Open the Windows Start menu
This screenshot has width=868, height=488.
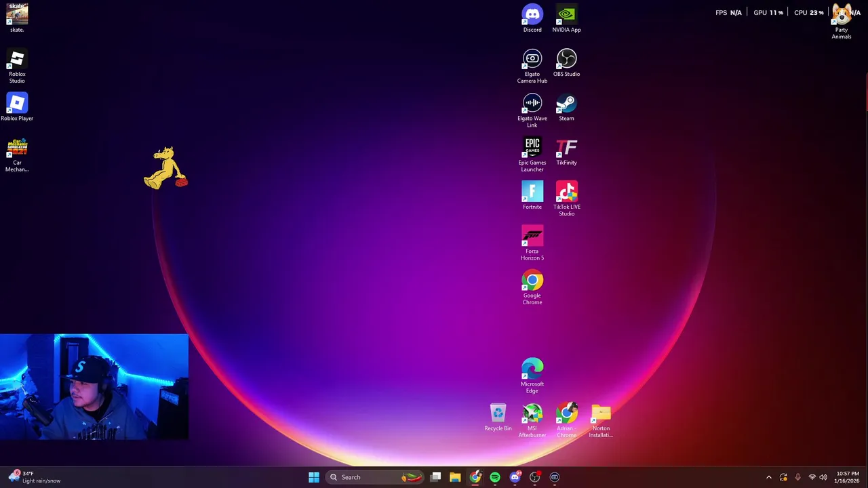click(x=314, y=477)
